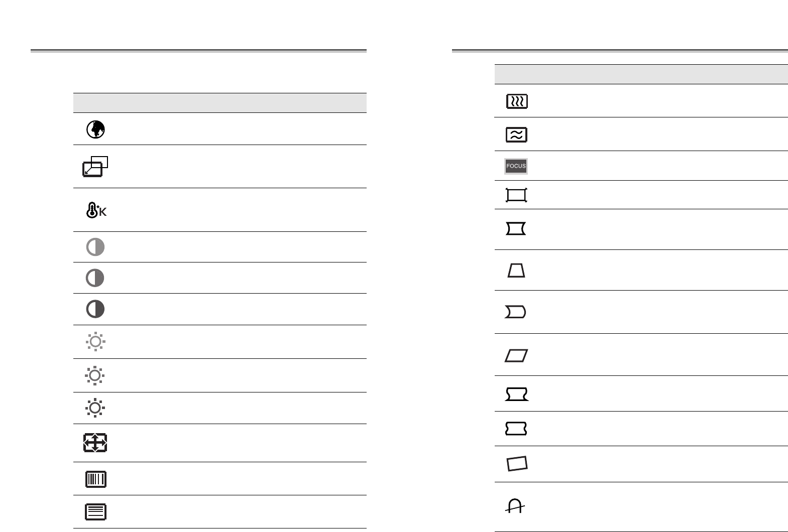788x532 pixels.
Task: Select the parallelogram distortion icon
Action: click(x=516, y=356)
